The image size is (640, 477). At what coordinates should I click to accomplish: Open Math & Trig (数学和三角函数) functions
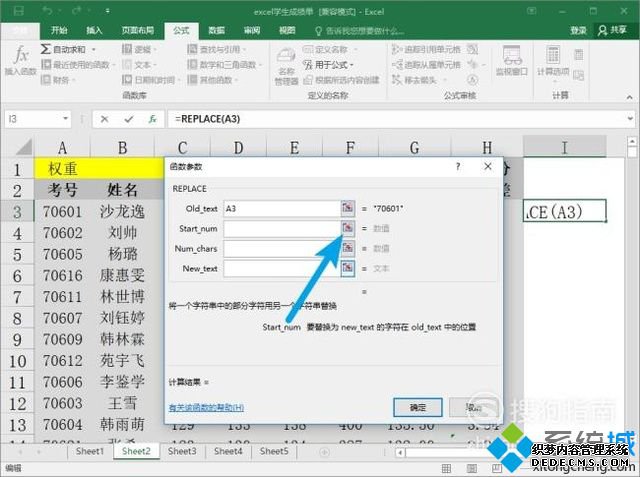click(x=222, y=64)
